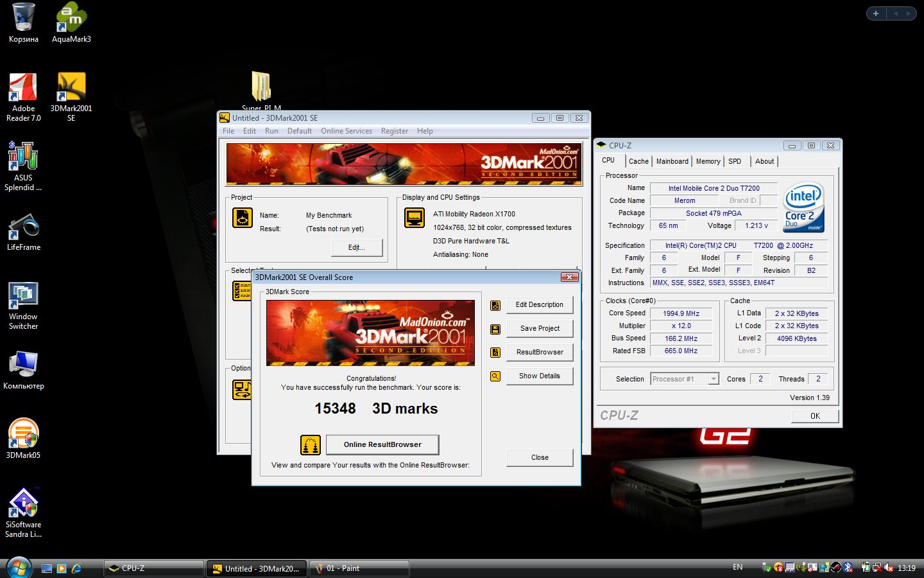This screenshot has height=578, width=924.
Task: Click the Save Project button
Action: 540,329
